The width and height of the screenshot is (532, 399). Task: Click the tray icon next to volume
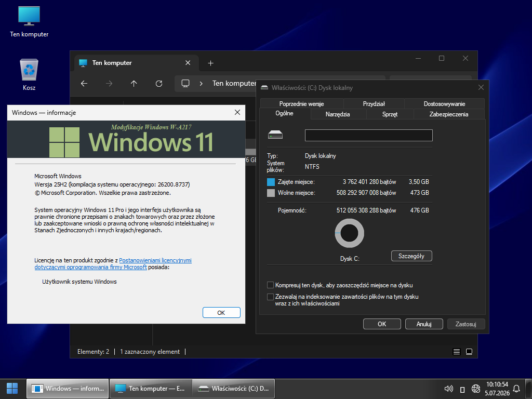462,389
